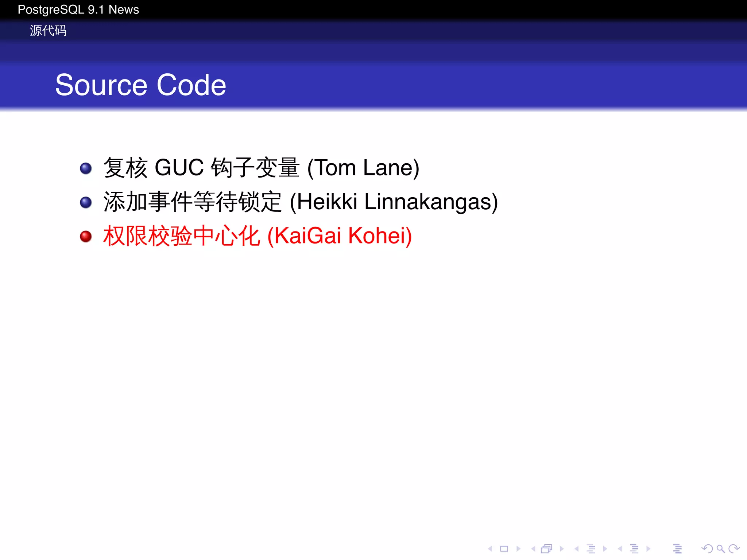Click the subsection navigation icon
This screenshot has height=560, width=747.
(x=591, y=549)
